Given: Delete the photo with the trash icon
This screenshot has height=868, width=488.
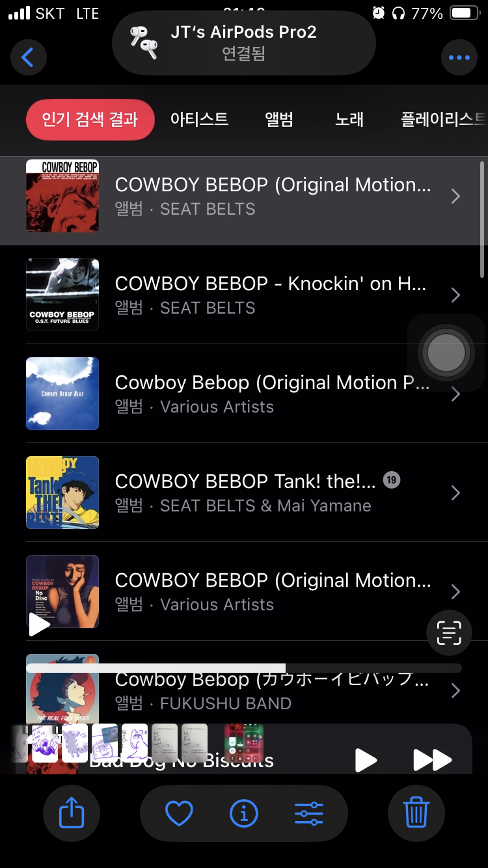Looking at the screenshot, I should click(416, 813).
